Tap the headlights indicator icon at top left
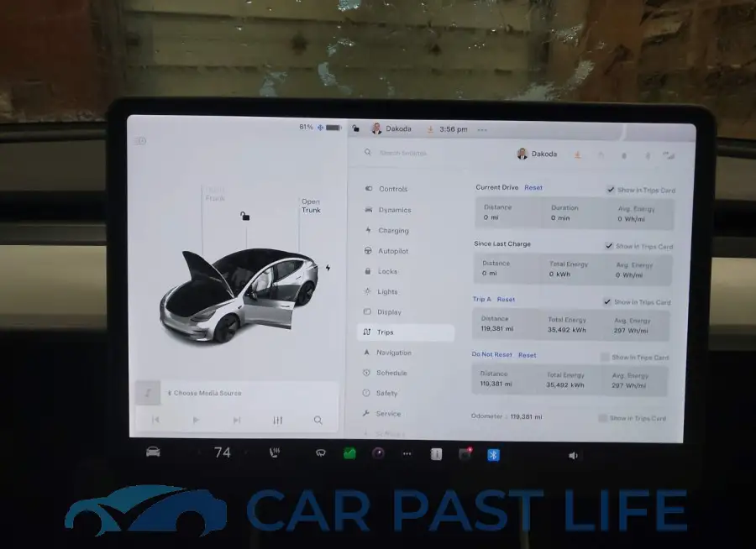The width and height of the screenshot is (756, 549). [139, 141]
